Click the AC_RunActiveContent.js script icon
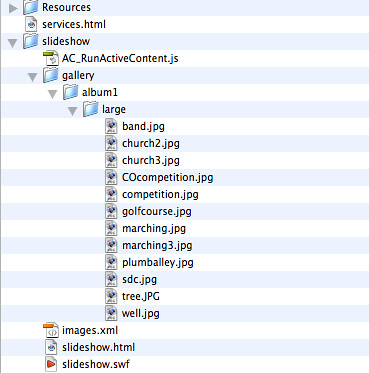The height and width of the screenshot is (373, 369). pyautogui.click(x=51, y=58)
